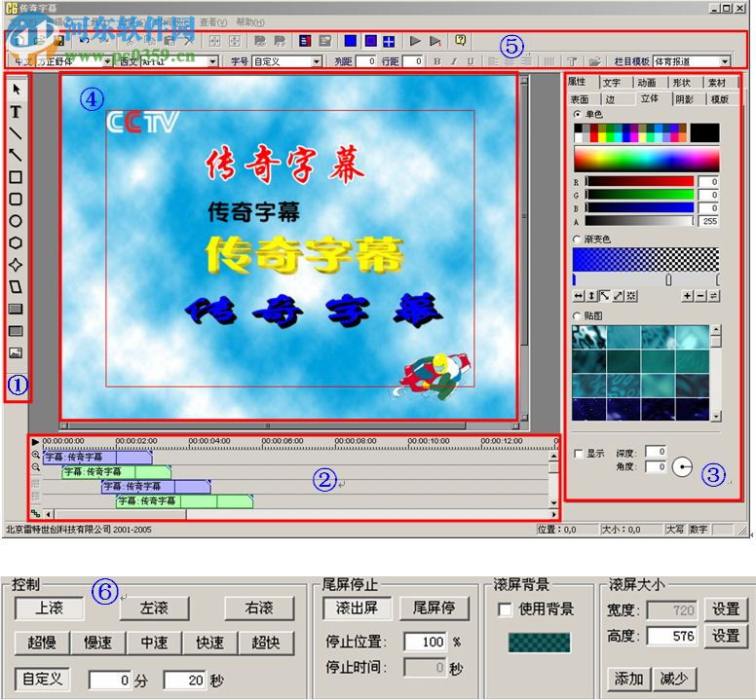
Task: Switch to the 形状 tab
Action: pos(682,83)
